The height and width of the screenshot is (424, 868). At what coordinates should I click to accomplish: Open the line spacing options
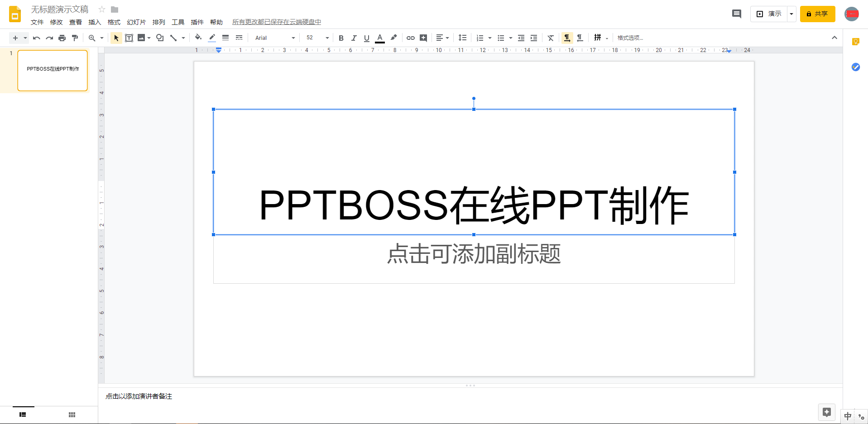point(462,38)
